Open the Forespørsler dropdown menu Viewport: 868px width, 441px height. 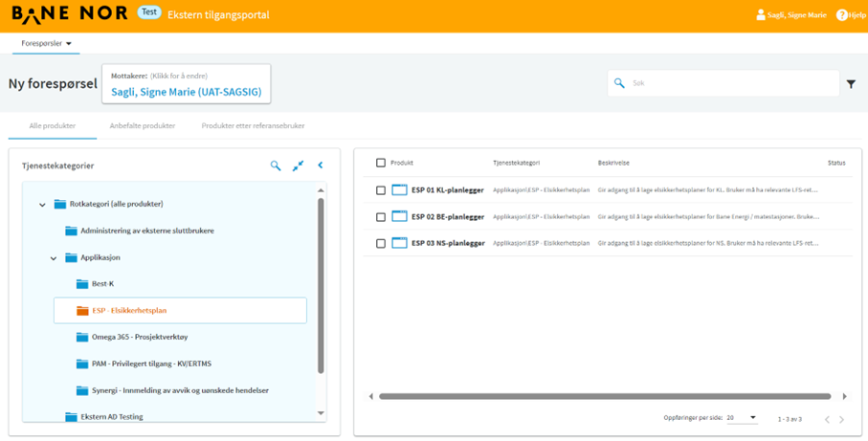pyautogui.click(x=47, y=43)
